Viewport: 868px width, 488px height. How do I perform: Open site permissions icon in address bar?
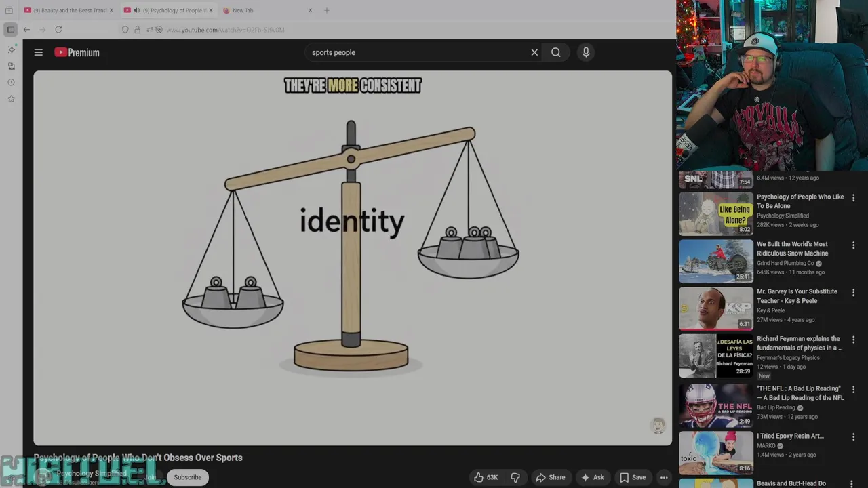[149, 30]
